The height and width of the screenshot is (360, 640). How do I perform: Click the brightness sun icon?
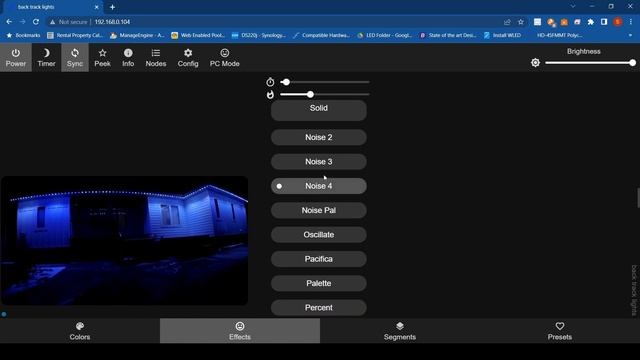[x=535, y=62]
